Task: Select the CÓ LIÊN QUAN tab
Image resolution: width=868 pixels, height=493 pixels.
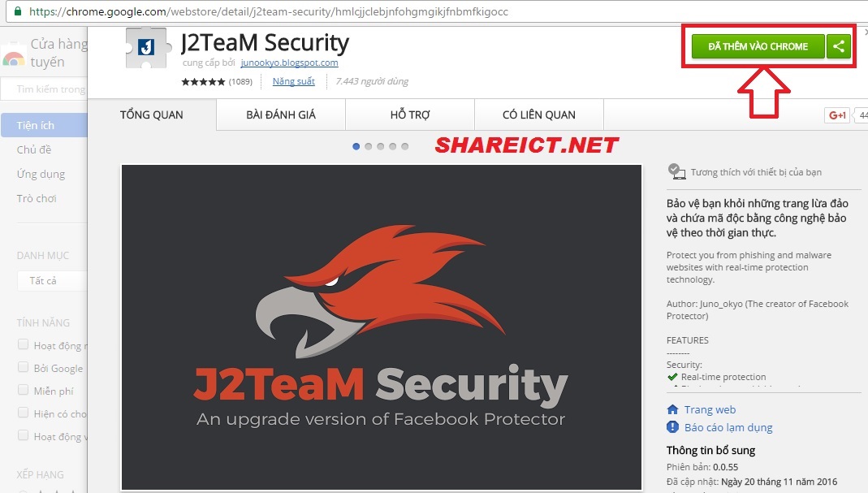Action: point(538,115)
